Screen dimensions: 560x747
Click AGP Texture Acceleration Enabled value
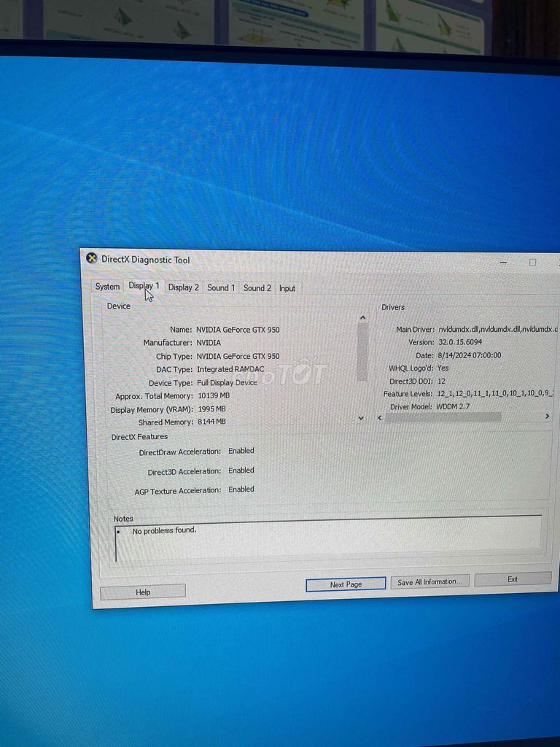click(x=241, y=489)
